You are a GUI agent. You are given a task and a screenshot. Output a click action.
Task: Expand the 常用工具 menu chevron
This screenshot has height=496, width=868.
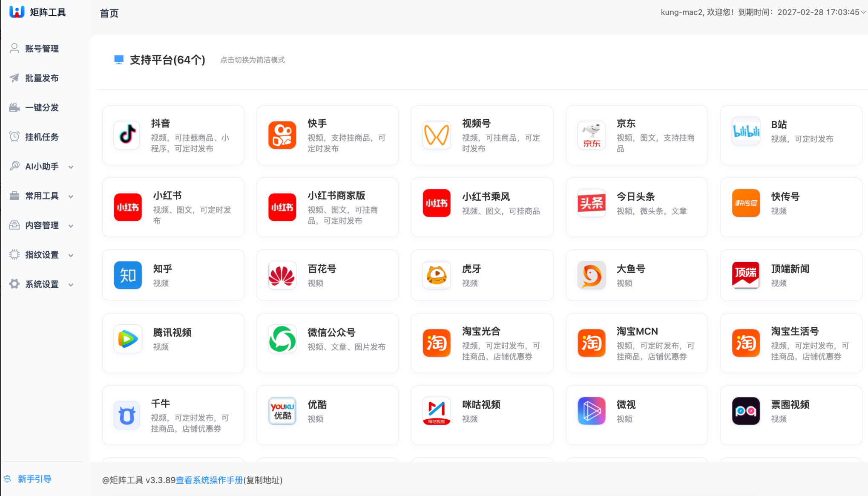[71, 196]
